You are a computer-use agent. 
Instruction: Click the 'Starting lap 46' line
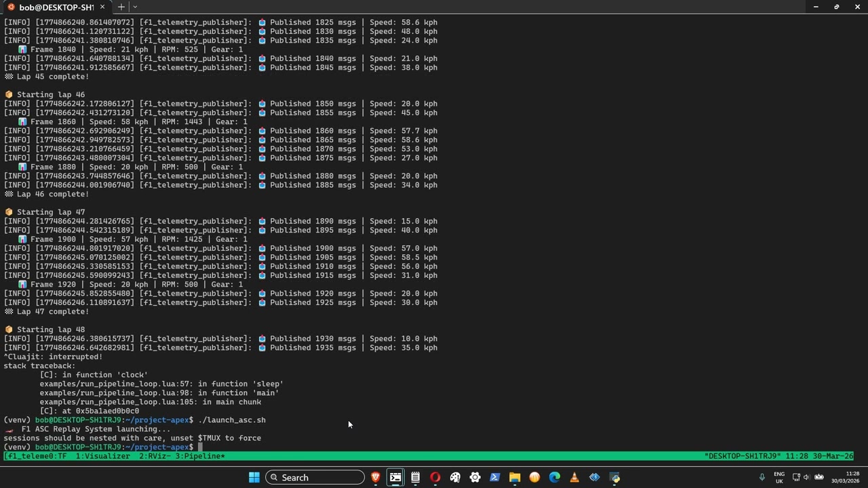pos(45,95)
